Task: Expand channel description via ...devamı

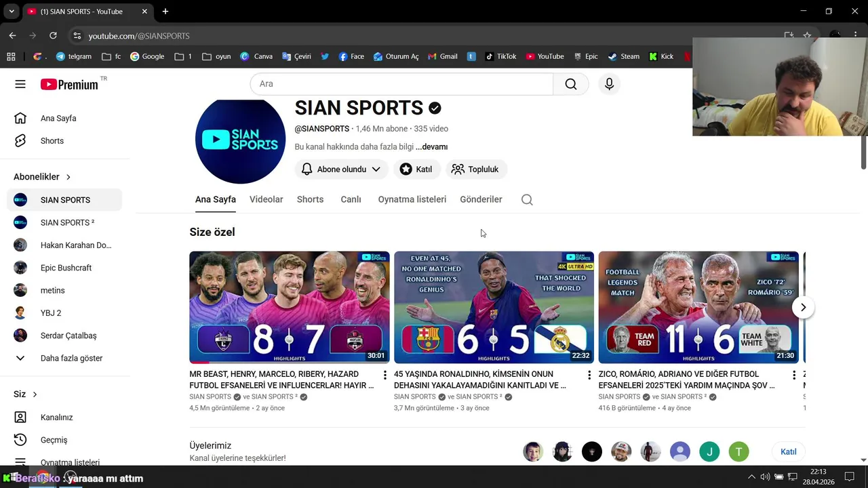Action: point(431,147)
